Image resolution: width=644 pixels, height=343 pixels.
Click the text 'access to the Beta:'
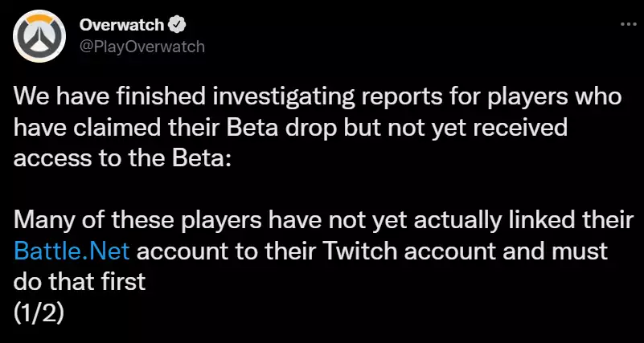[122, 157]
